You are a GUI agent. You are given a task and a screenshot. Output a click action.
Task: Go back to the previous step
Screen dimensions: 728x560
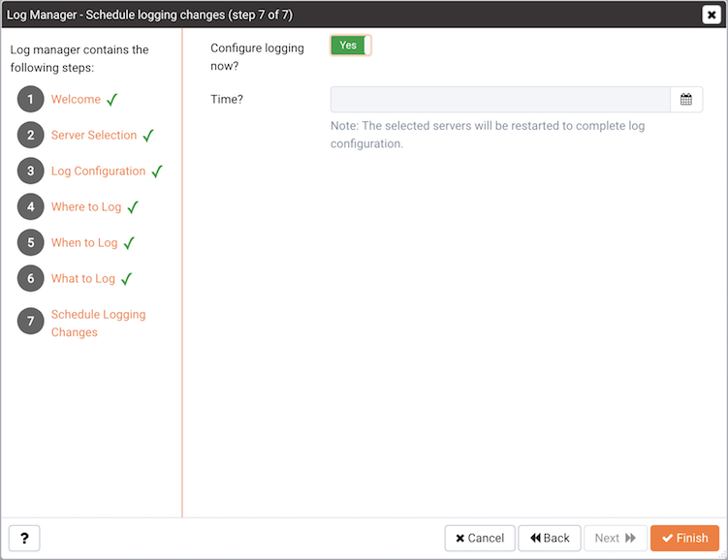pos(550,538)
